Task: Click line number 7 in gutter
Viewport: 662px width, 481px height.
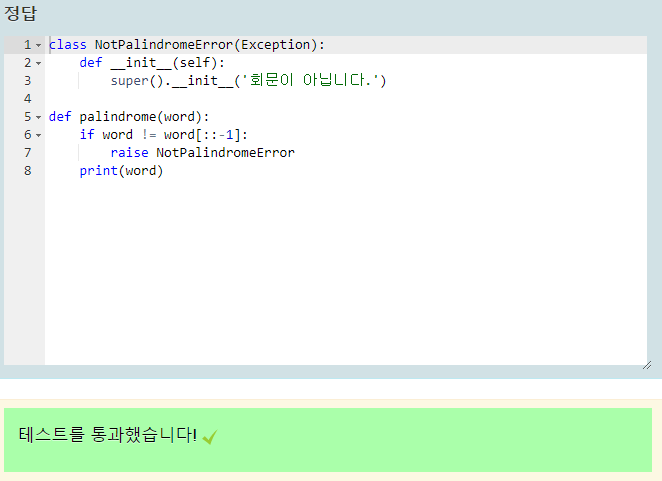Action: coord(27,152)
